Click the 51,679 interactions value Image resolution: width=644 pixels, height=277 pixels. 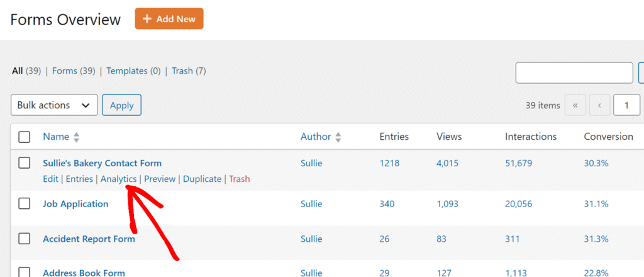(x=519, y=163)
